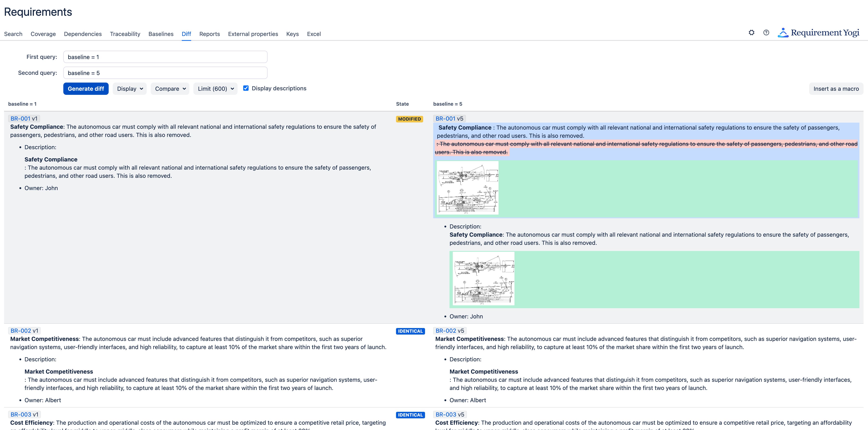868x430 pixels.
Task: Open requirement BR-002 v5
Action: click(446, 330)
